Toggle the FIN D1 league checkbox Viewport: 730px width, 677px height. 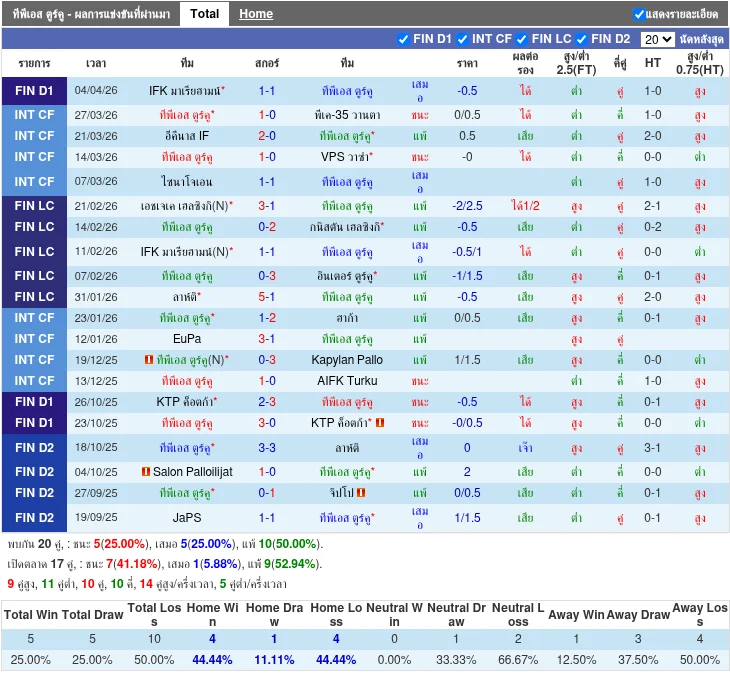coord(403,40)
